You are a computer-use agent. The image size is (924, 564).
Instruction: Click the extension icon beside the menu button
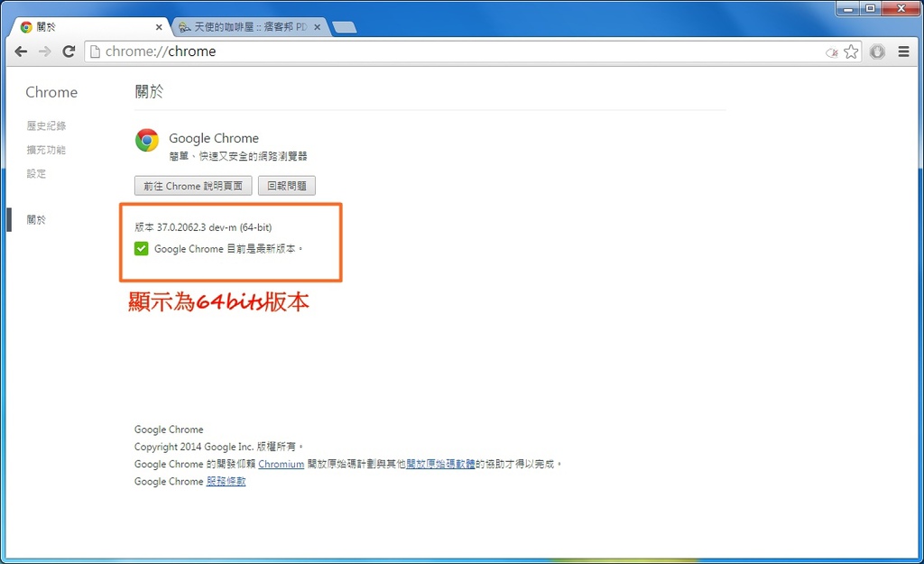pyautogui.click(x=877, y=51)
